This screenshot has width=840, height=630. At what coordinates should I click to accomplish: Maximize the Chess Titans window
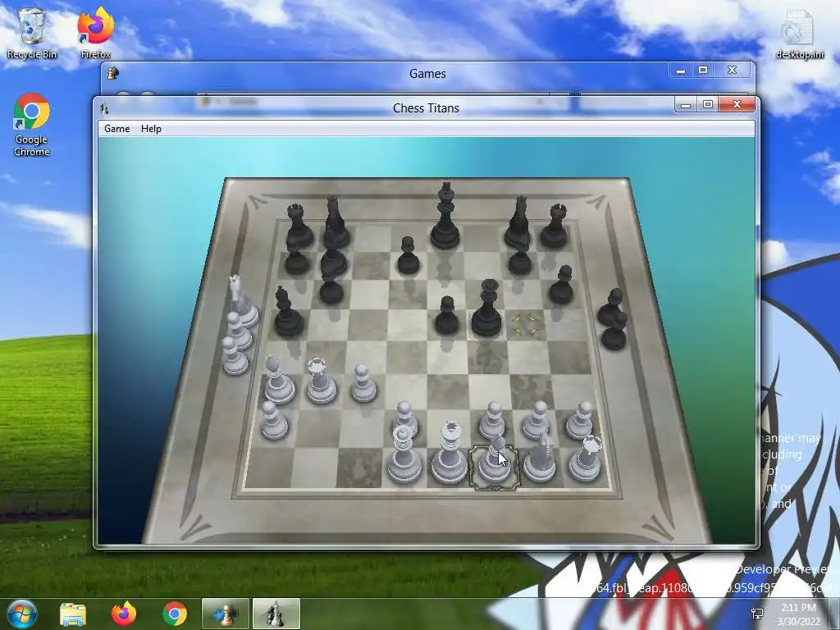(x=708, y=104)
